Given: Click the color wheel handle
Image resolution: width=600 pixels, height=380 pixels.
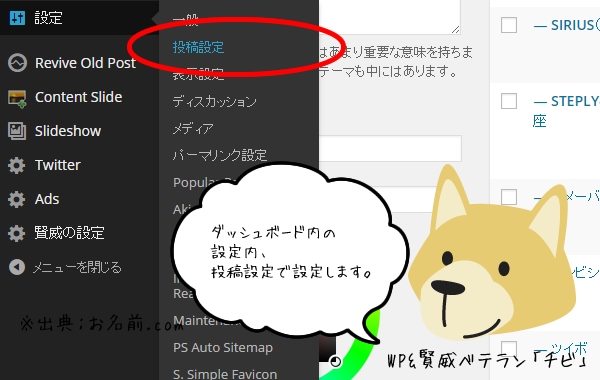Looking at the screenshot, I should (x=335, y=361).
